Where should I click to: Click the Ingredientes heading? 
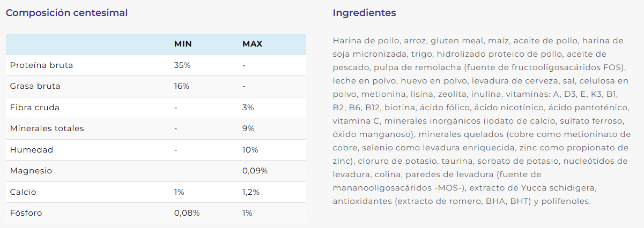point(364,13)
